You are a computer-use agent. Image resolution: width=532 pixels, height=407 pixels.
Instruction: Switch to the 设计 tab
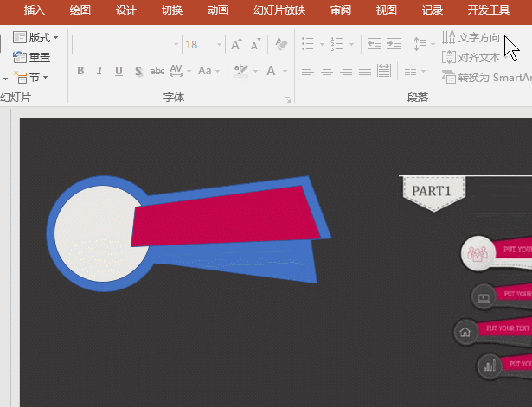point(126,10)
